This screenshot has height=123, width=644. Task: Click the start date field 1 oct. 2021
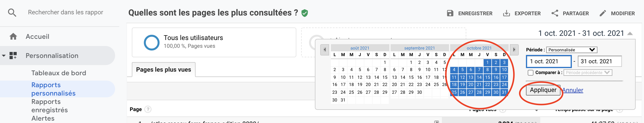pyautogui.click(x=549, y=61)
